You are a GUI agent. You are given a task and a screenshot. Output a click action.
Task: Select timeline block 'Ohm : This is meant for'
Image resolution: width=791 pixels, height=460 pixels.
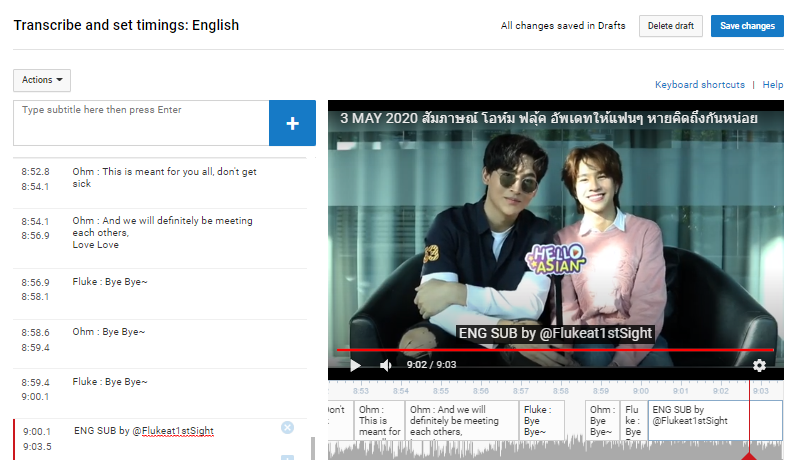(x=379, y=420)
